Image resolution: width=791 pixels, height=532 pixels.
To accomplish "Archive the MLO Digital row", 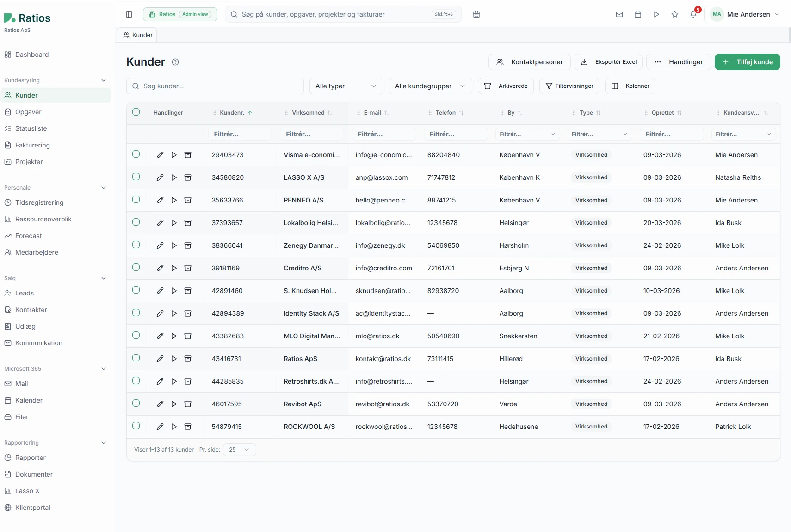I will (188, 336).
